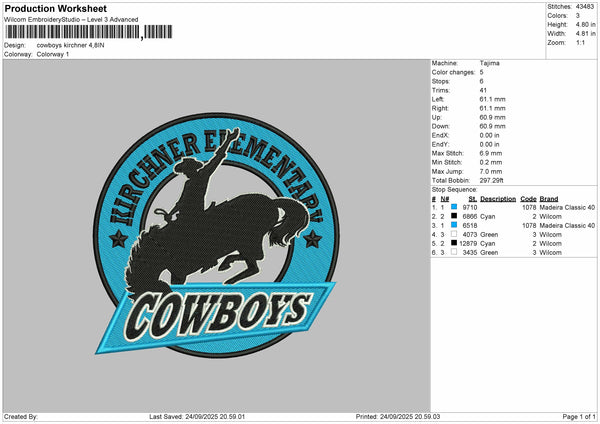
Task: Click the 'Up:' value 60.9 mm
Action: click(x=492, y=117)
